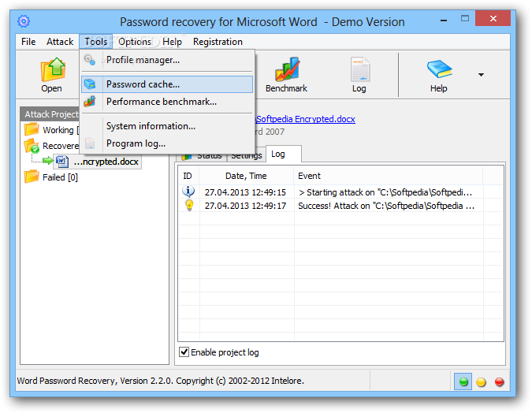Open Program log... menu entry
This screenshot has width=532, height=413.
tap(167, 143)
